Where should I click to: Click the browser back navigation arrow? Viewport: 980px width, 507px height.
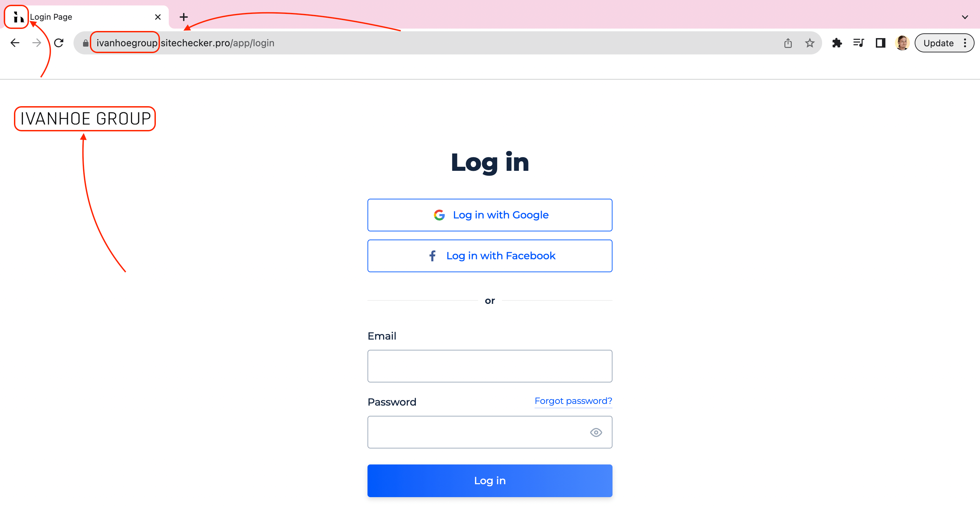[x=14, y=43]
